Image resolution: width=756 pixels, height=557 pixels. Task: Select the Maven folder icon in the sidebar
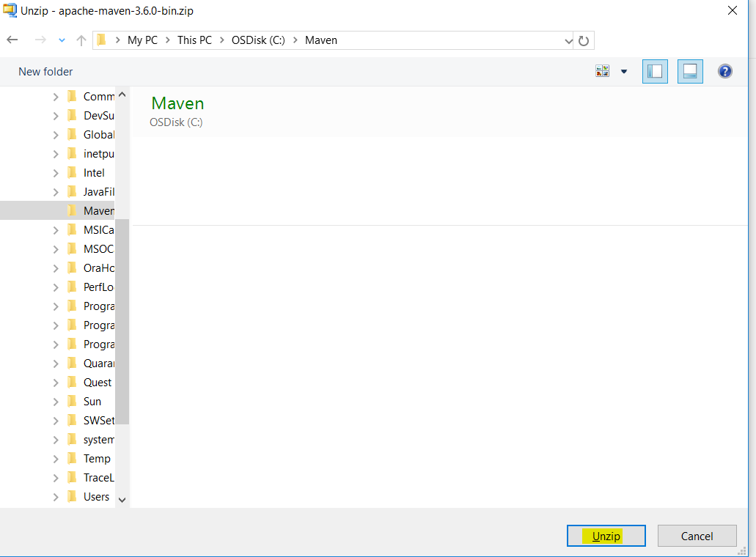click(73, 210)
